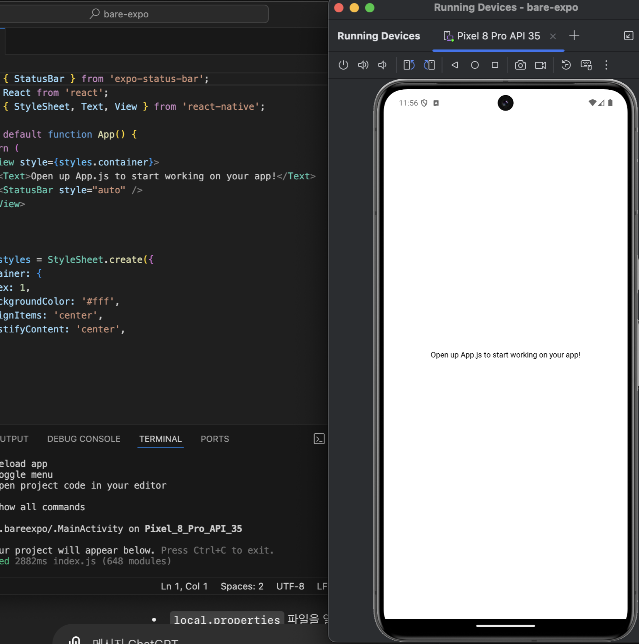This screenshot has width=644, height=644.
Task: Click the StatusBar style="auto" line
Action: click(71, 190)
